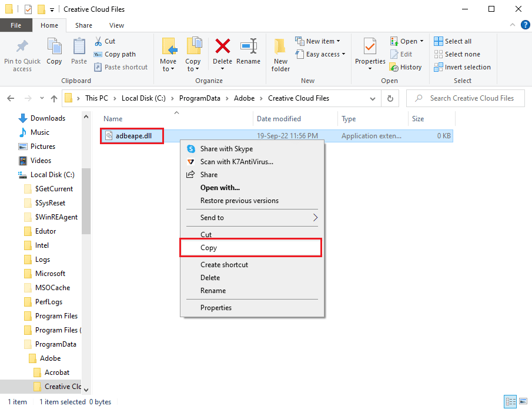
Task: Open the New item dropdown
Action: pyautogui.click(x=317, y=41)
